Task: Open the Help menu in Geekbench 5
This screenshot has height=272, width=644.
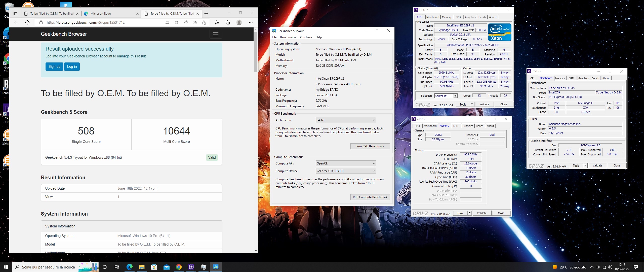Action: click(x=318, y=37)
